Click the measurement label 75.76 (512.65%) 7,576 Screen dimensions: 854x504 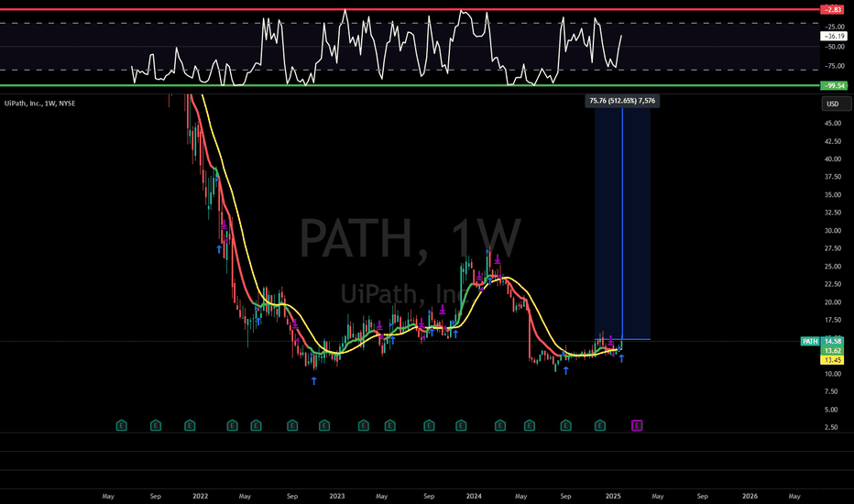click(622, 101)
